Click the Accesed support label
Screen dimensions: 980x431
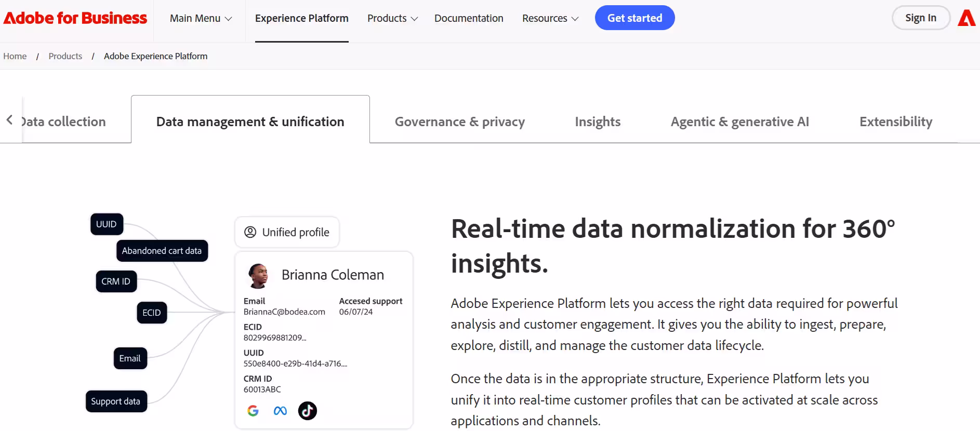[x=371, y=301]
